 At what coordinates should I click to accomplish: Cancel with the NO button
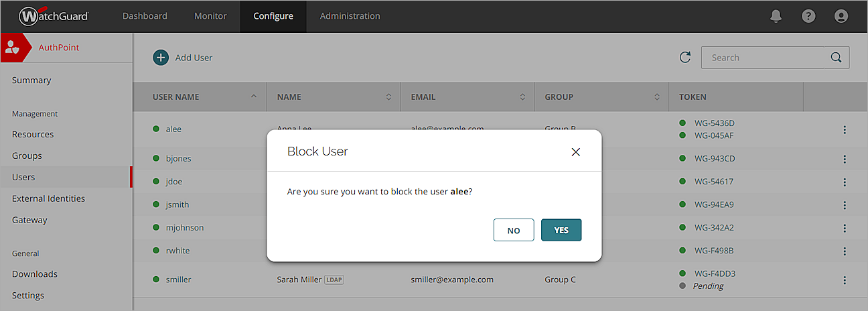tap(513, 230)
